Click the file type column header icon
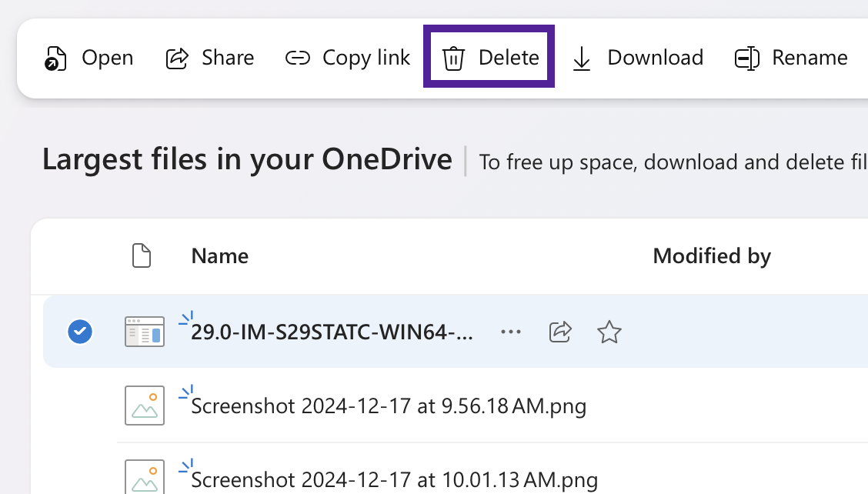This screenshot has height=494, width=868. coord(142,255)
